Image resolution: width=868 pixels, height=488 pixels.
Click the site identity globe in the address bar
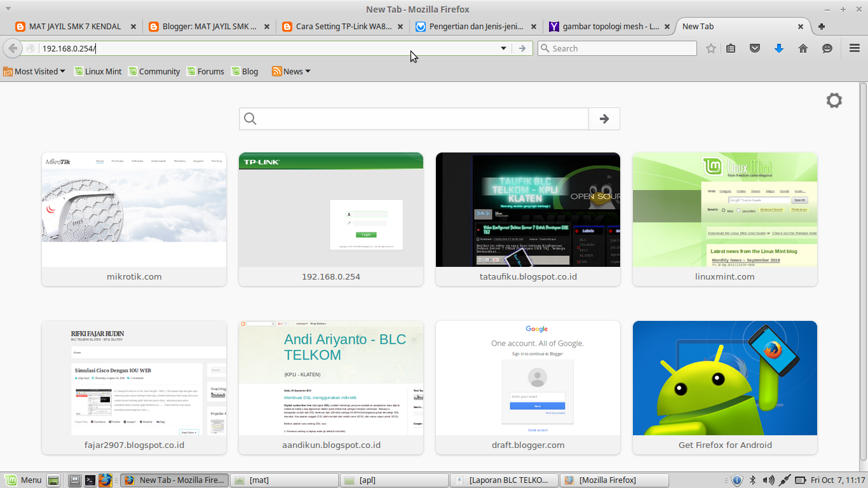pyautogui.click(x=31, y=48)
